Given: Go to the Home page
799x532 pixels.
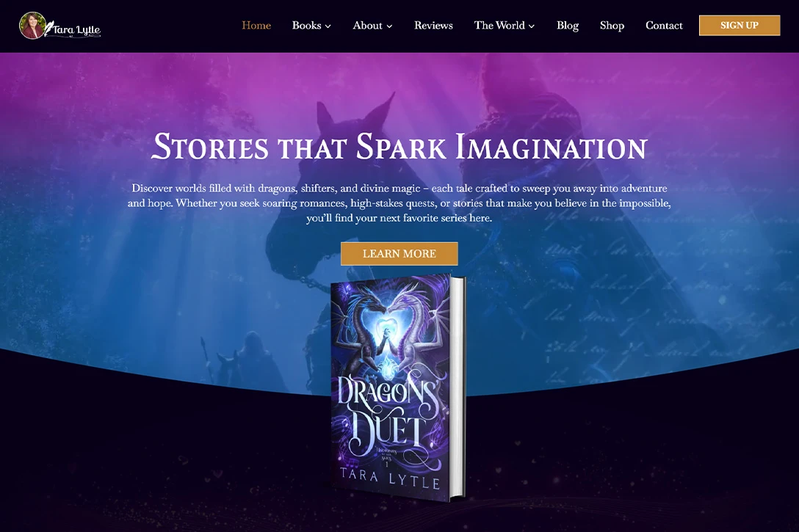Looking at the screenshot, I should tap(256, 26).
